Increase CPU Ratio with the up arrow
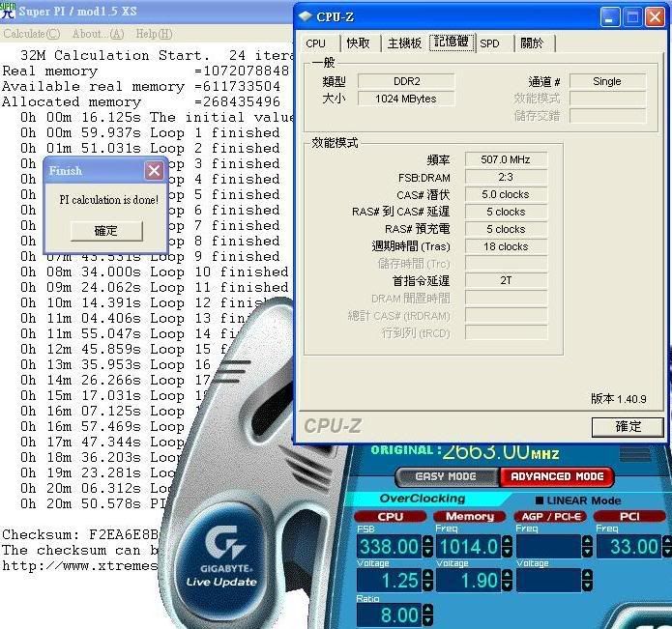Image resolution: width=672 pixels, height=629 pixels. click(x=427, y=611)
